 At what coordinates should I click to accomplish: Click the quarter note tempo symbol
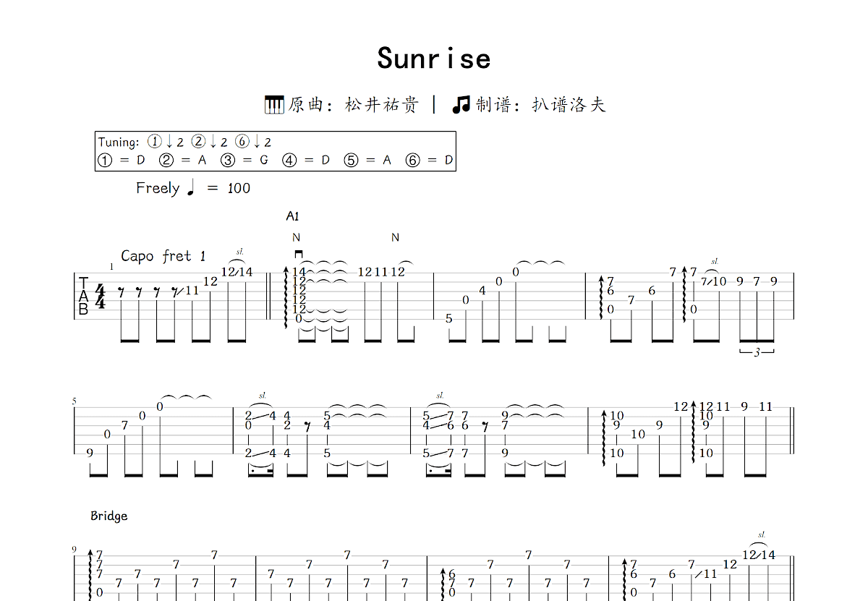192,188
